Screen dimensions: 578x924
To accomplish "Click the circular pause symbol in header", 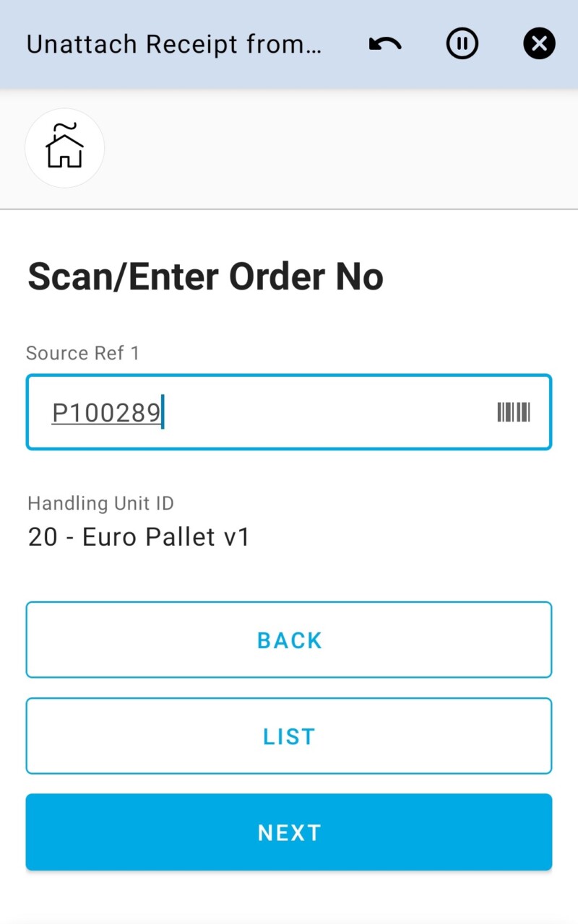I will point(462,45).
